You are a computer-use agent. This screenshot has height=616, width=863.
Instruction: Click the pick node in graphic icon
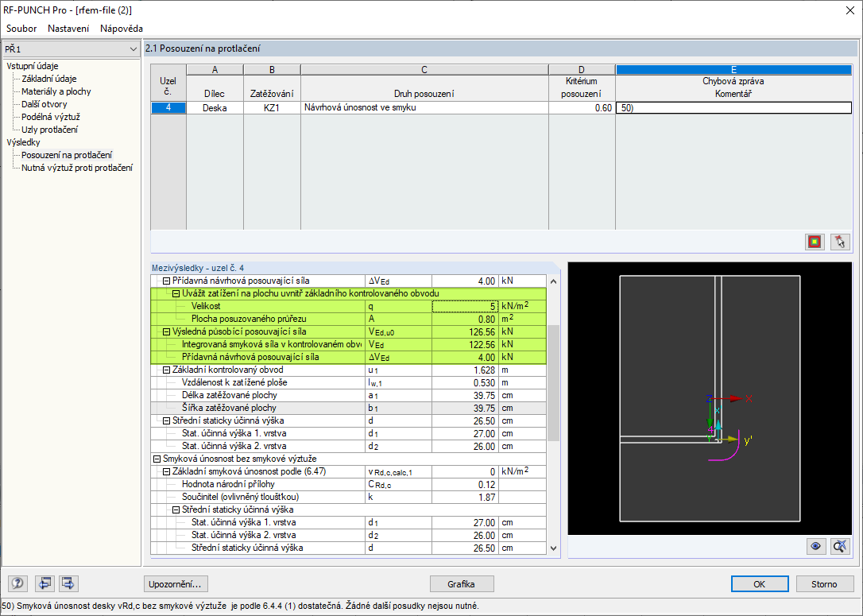click(x=840, y=242)
